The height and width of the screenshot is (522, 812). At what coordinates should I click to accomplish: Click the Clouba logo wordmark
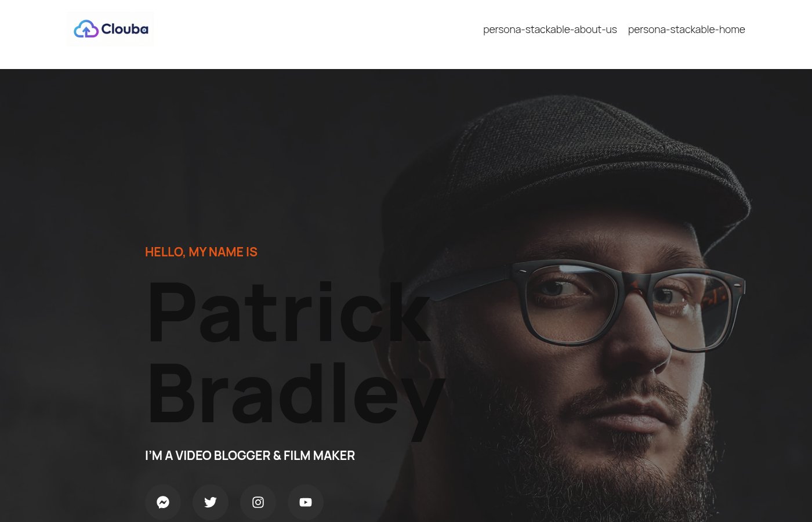(125, 29)
